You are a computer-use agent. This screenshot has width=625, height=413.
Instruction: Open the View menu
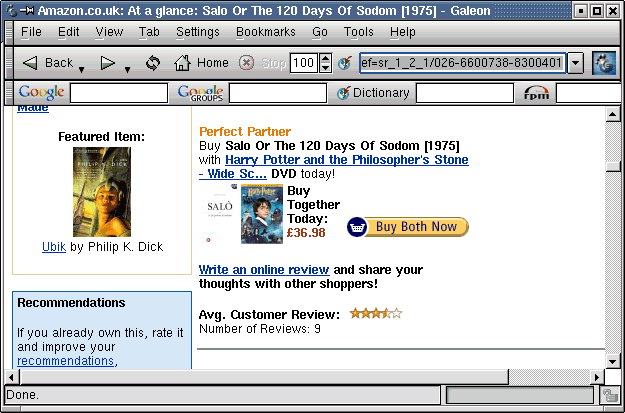pyautogui.click(x=109, y=32)
